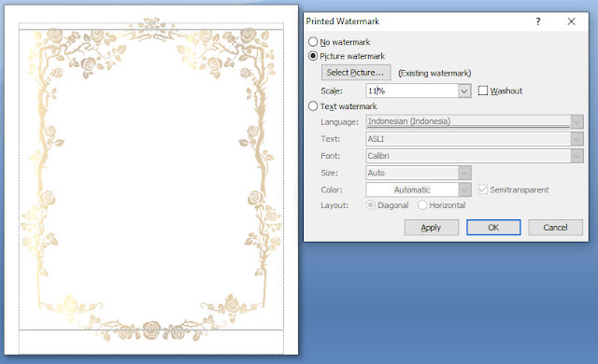Image resolution: width=598 pixels, height=364 pixels.
Task: Open the Text dropdown showing ASLI
Action: click(x=577, y=139)
